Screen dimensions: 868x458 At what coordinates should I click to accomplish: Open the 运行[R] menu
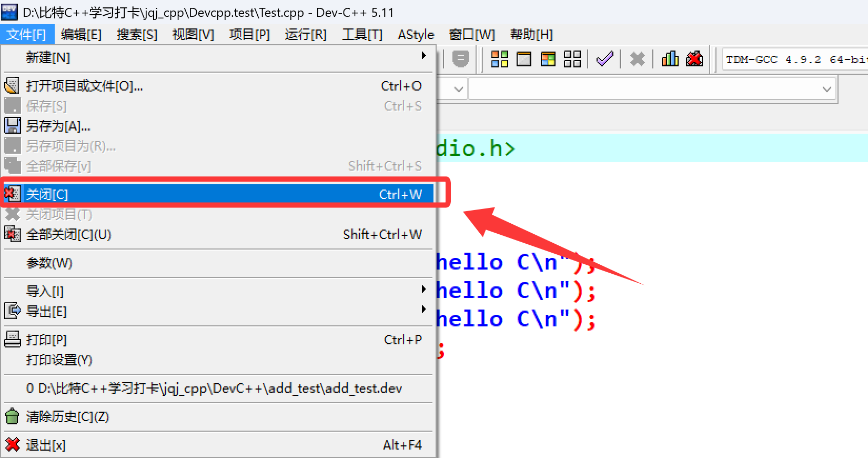click(x=306, y=35)
